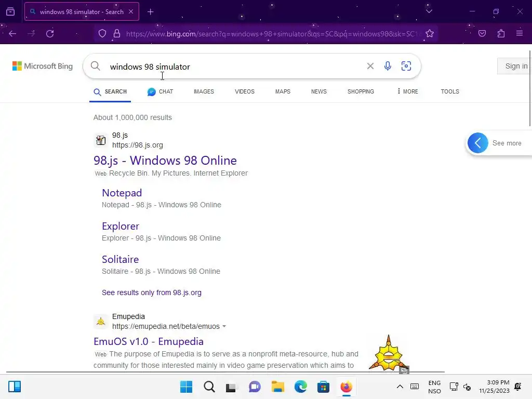This screenshot has width=532, height=399.
Task: Open the muted volume tray icon
Action: click(467, 387)
